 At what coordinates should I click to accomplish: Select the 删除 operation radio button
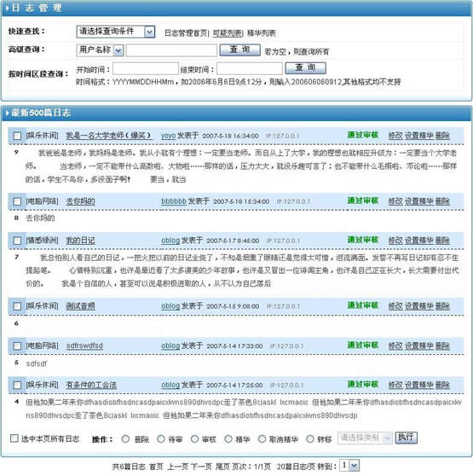[125, 439]
